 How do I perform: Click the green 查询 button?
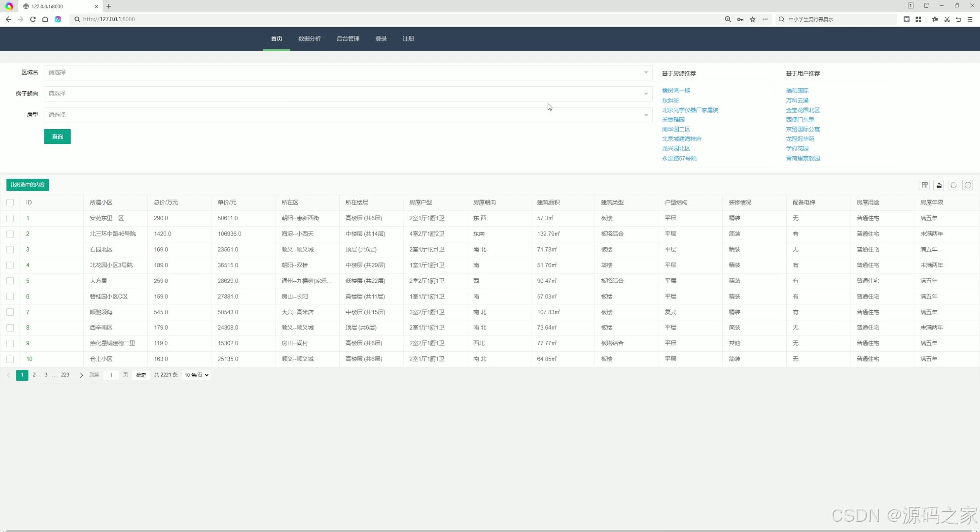pyautogui.click(x=57, y=136)
